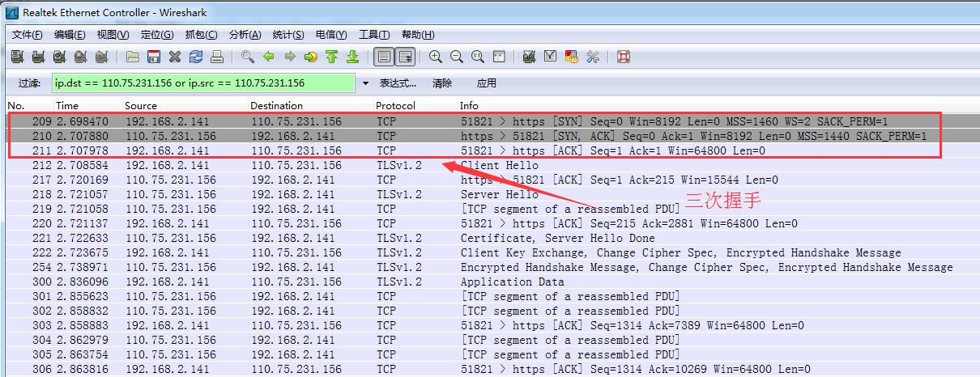The width and height of the screenshot is (980, 377).
Task: Click the interfaces list toolbar icon
Action: 17,57
